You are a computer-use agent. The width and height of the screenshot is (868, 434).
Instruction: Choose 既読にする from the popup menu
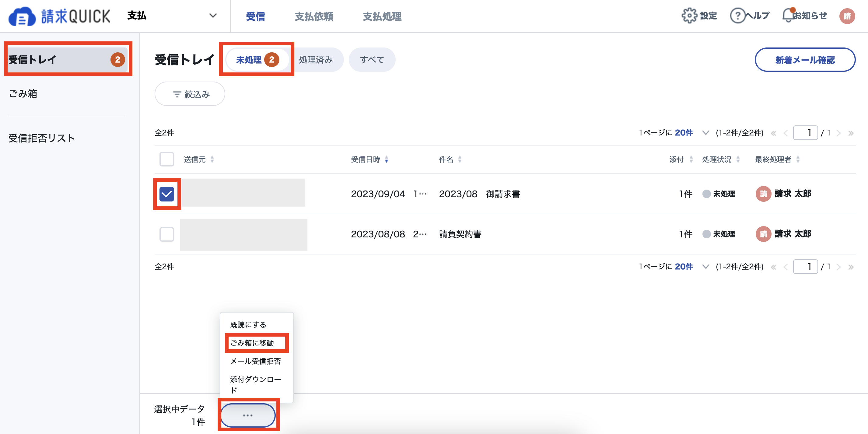[248, 324]
